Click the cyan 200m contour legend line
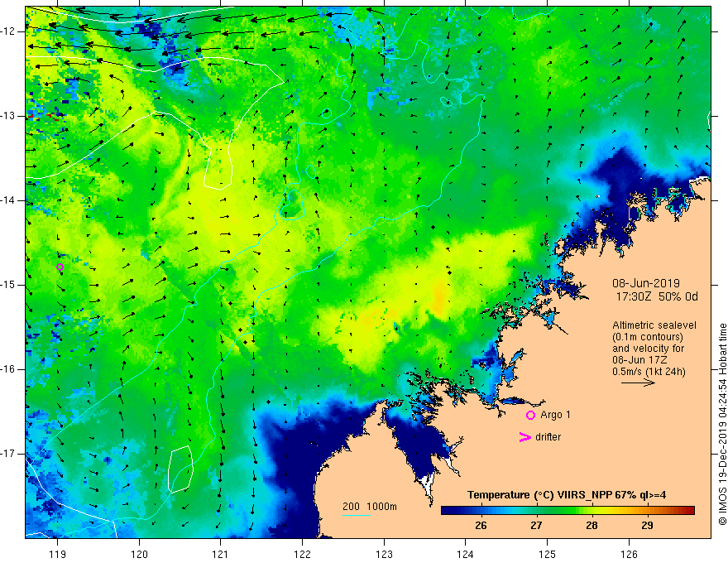This screenshot has width=728, height=563. 357,515
